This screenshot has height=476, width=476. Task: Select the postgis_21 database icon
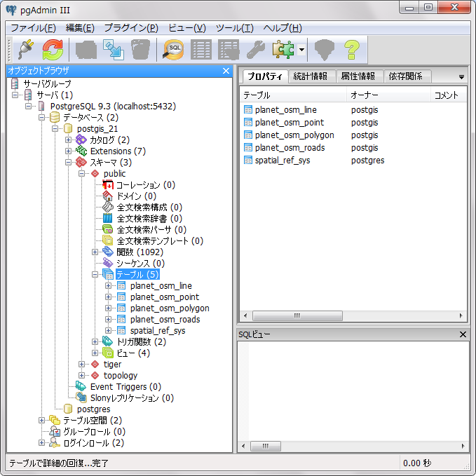coord(68,129)
